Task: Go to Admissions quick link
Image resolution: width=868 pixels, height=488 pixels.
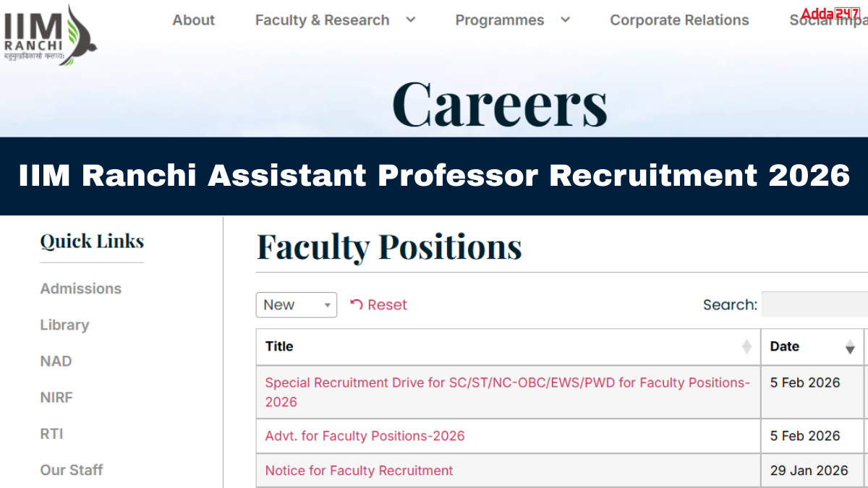Action: pyautogui.click(x=81, y=288)
